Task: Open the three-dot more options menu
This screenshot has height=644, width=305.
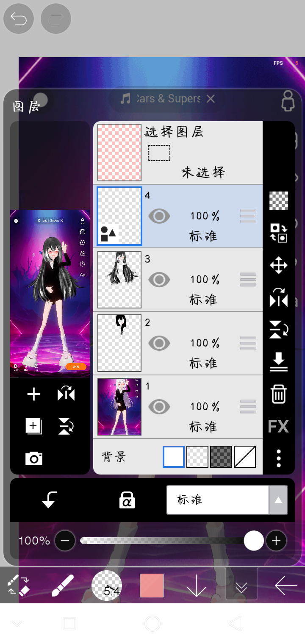Action: tap(278, 458)
